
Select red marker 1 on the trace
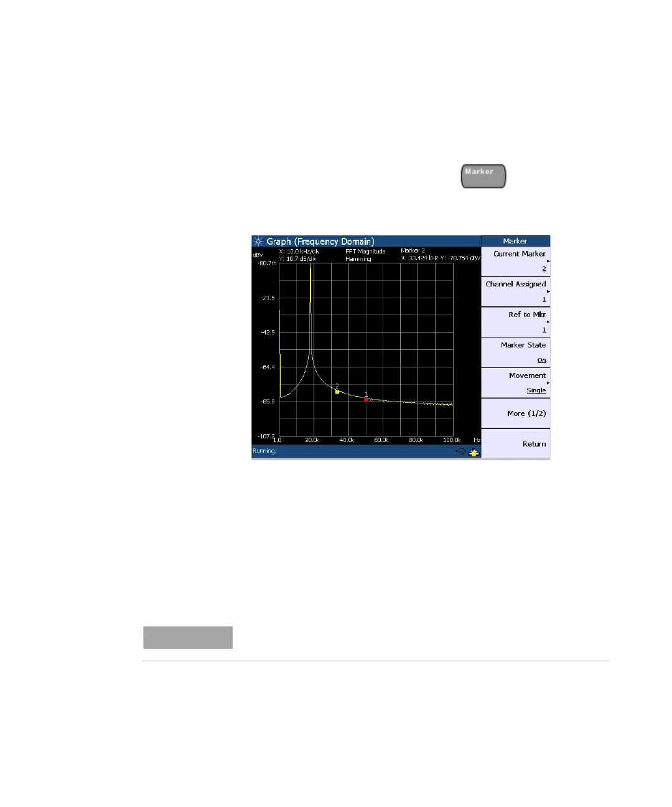coord(366,399)
